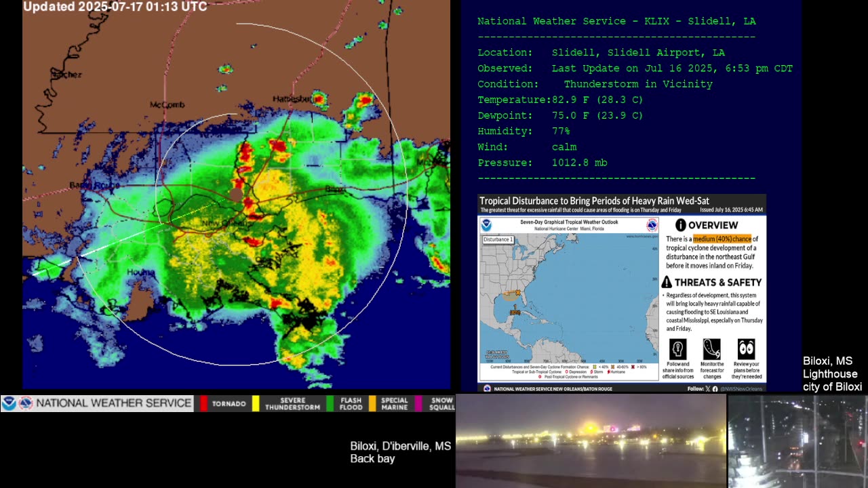Click the Temperature 82.9 F reading
868x488 pixels.
point(560,100)
